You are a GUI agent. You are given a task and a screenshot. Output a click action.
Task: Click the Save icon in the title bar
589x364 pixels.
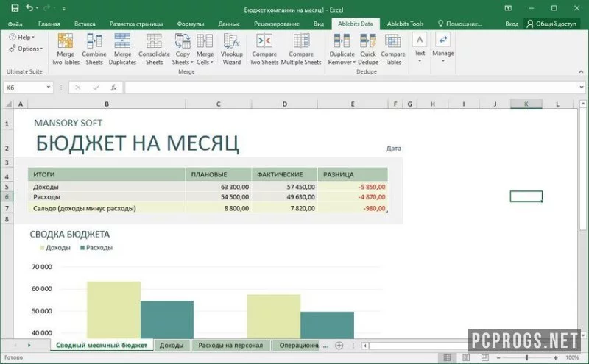(15, 8)
